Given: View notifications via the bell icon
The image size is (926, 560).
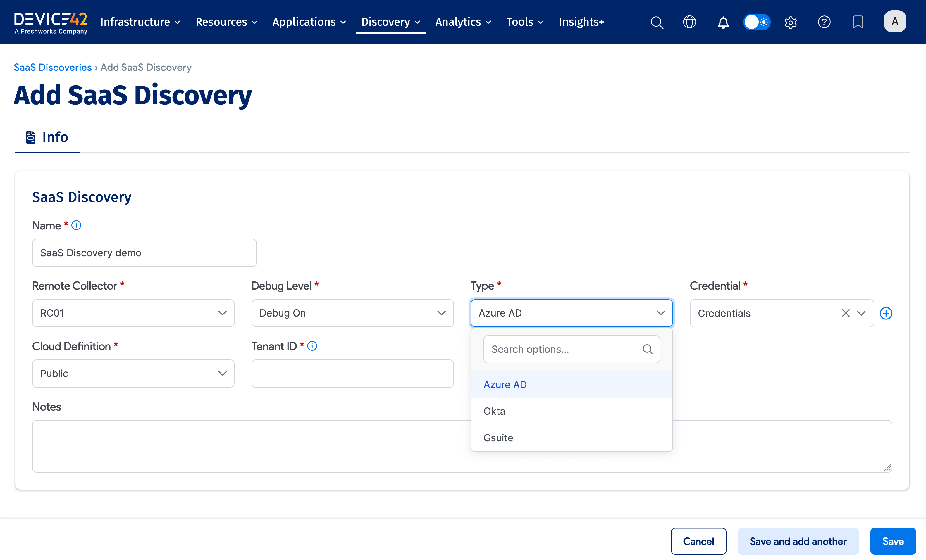Looking at the screenshot, I should (x=723, y=22).
